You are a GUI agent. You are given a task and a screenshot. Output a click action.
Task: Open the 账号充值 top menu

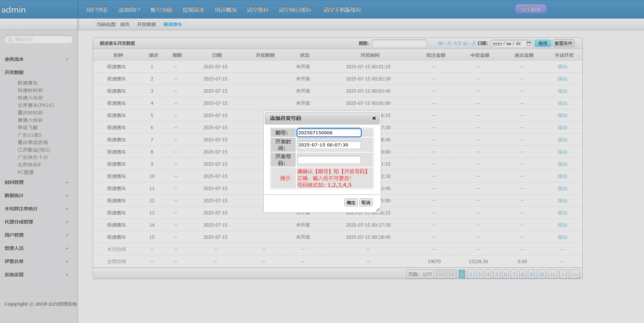(161, 9)
